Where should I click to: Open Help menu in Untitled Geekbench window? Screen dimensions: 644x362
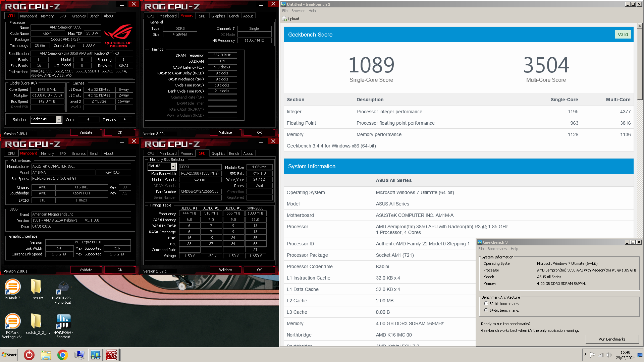click(312, 11)
